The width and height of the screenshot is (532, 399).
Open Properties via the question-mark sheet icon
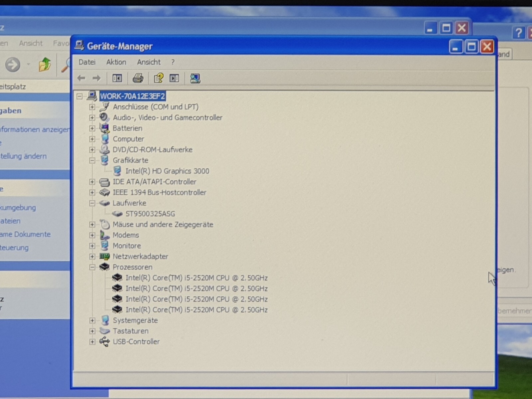[158, 78]
